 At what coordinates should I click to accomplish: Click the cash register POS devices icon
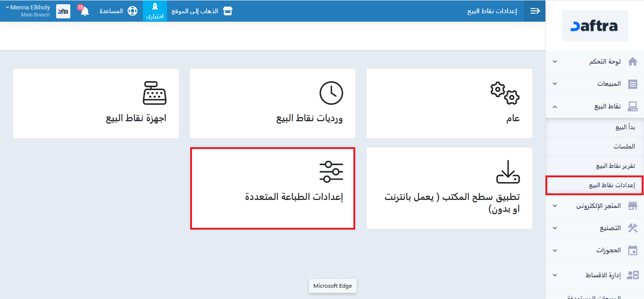pos(155,93)
